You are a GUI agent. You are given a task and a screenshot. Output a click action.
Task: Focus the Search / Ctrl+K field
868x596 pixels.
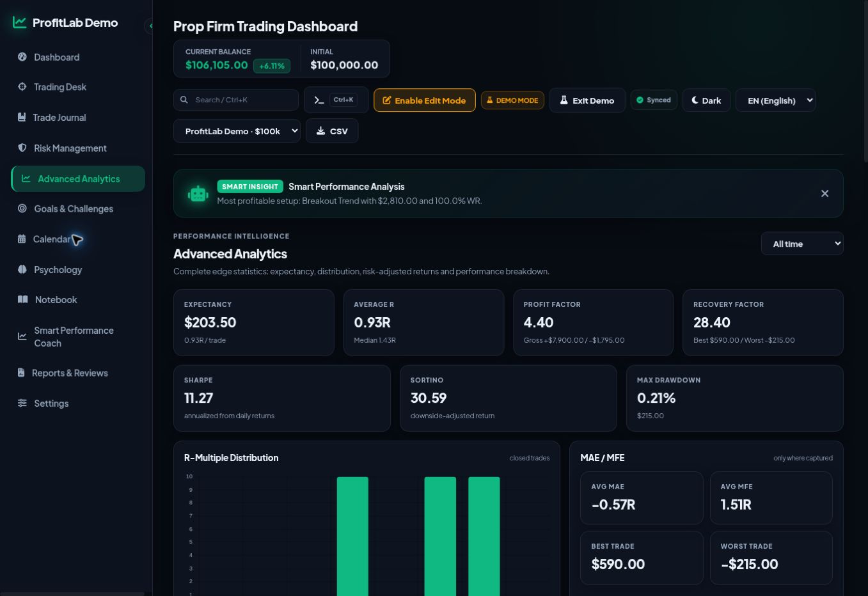click(x=236, y=100)
